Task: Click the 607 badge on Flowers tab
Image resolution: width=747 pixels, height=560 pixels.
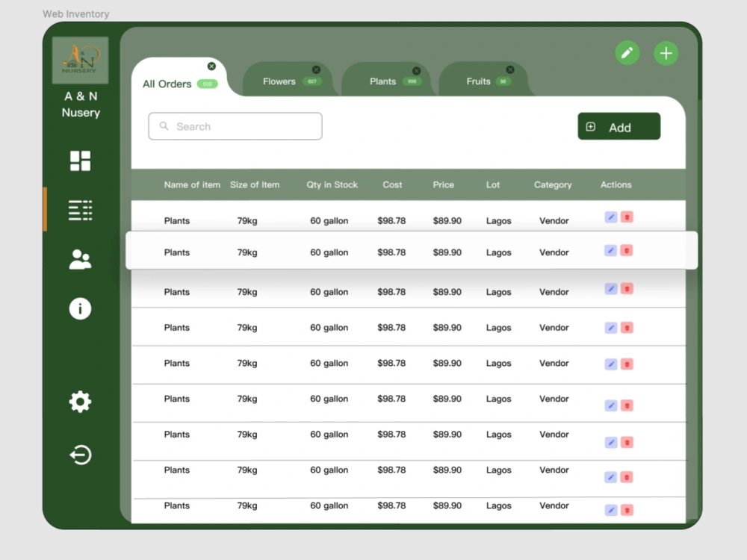Action: (x=312, y=81)
